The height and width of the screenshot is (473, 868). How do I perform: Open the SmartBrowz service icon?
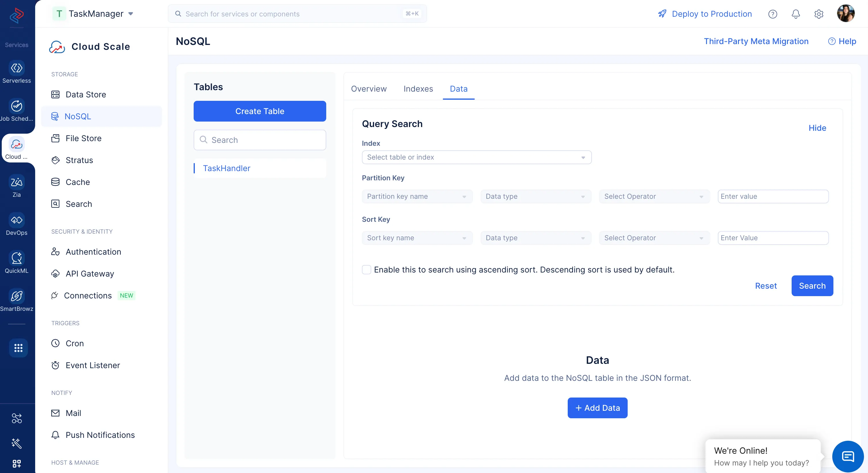tap(16, 296)
